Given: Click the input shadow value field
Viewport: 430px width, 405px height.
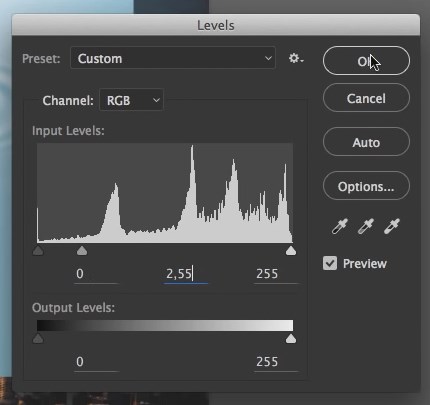Looking at the screenshot, I should coord(96,274).
